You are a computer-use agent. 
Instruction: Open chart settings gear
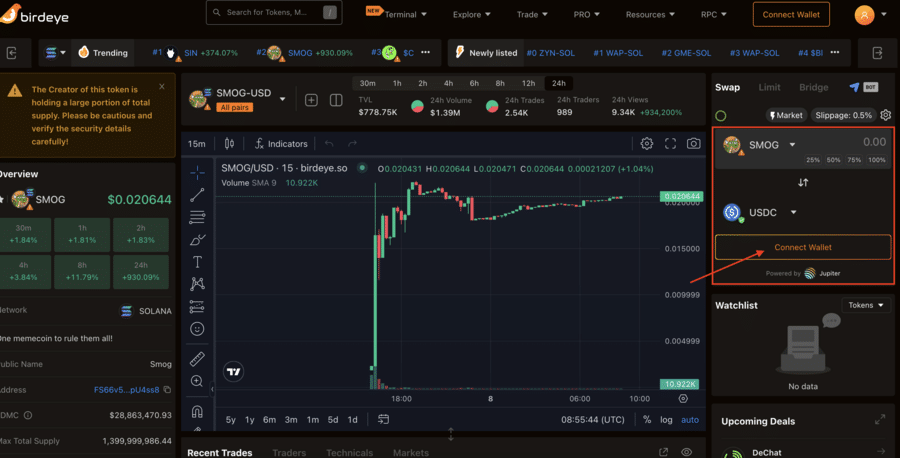pyautogui.click(x=647, y=144)
